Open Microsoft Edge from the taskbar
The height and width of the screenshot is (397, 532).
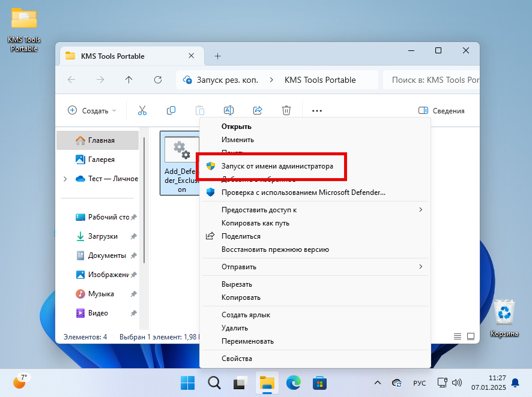pos(293,382)
